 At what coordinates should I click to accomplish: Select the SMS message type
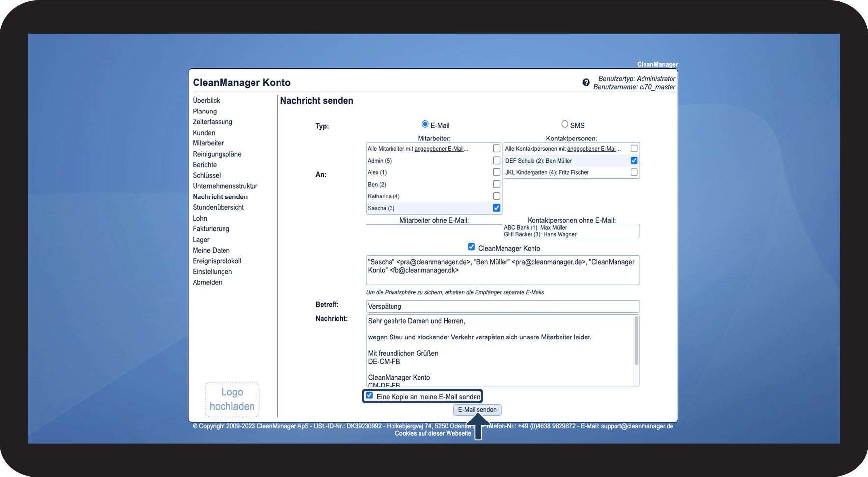(x=565, y=124)
